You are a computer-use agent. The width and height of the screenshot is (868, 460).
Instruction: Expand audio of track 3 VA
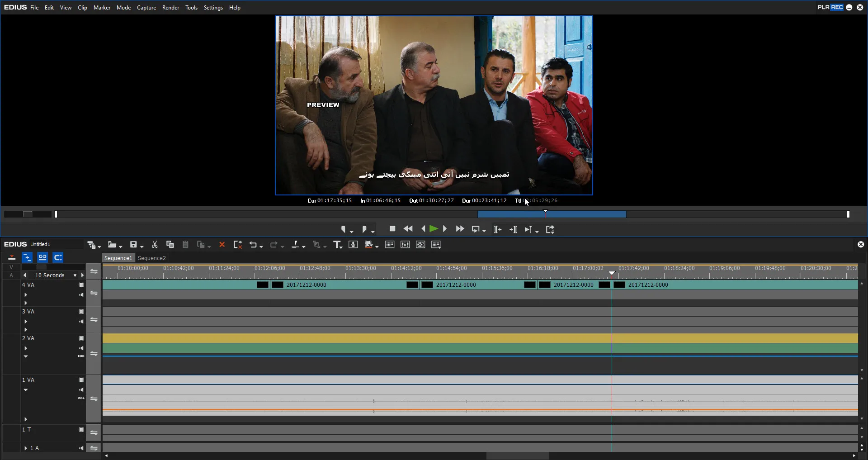[x=26, y=322]
